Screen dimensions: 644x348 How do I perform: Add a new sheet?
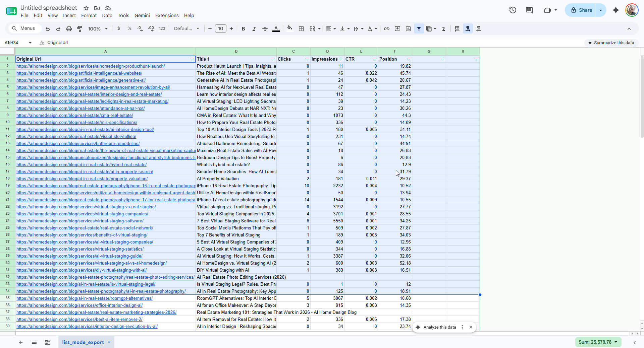21,342
